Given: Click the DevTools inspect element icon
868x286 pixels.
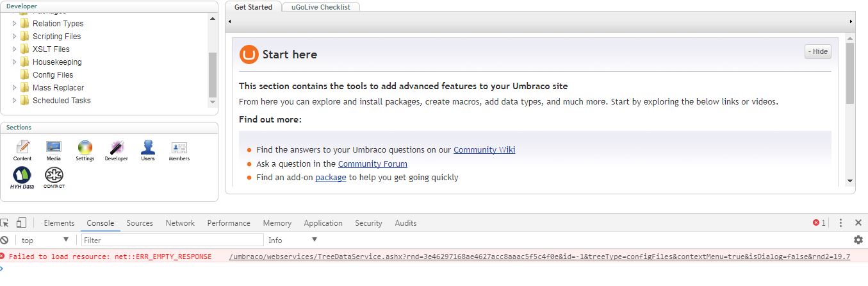Looking at the screenshot, I should click(5, 223).
